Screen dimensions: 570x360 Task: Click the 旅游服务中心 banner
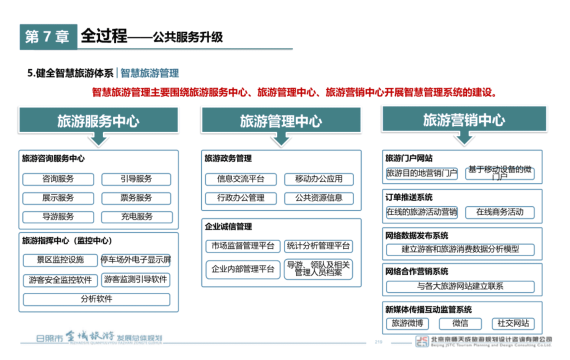click(99, 120)
